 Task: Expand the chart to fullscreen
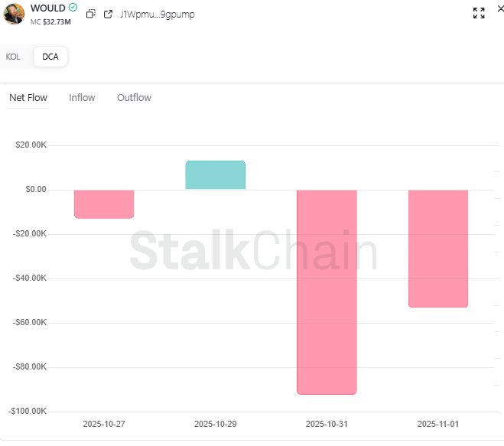479,13
